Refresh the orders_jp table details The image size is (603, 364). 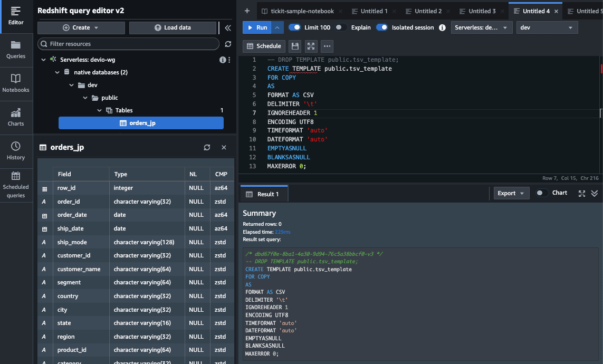tap(207, 148)
